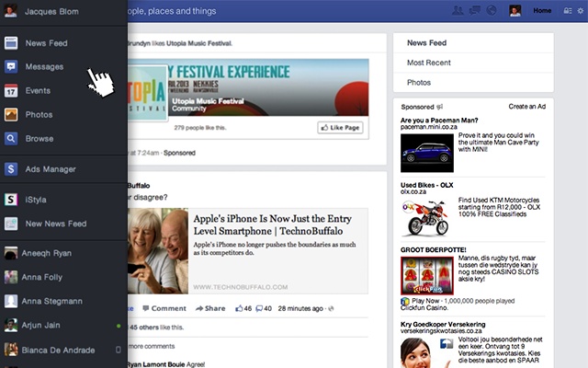Viewport: 588px width, 368px height.
Task: Click Jacques Blom name in sidebar
Action: (x=51, y=11)
